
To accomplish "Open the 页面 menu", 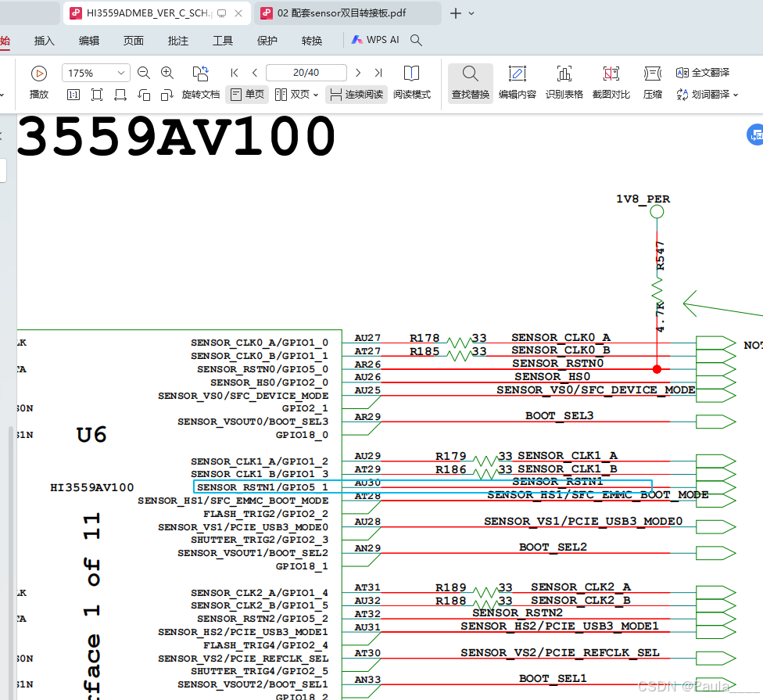I will tap(134, 41).
